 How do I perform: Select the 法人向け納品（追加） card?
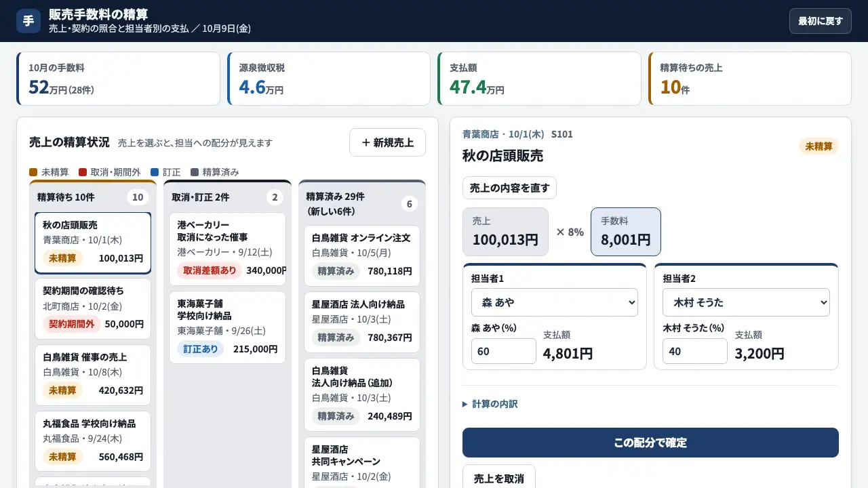point(362,394)
